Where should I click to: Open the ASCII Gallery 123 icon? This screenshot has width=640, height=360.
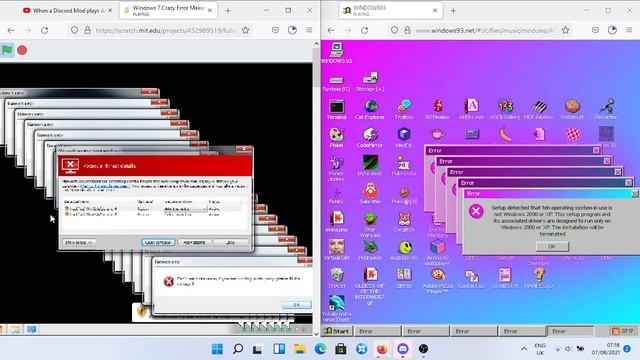[x=505, y=109]
